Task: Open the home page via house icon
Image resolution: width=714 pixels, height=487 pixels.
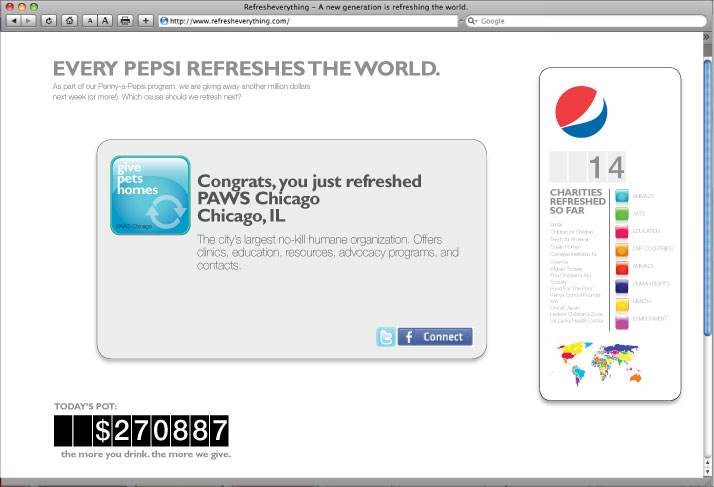Action: [x=69, y=21]
